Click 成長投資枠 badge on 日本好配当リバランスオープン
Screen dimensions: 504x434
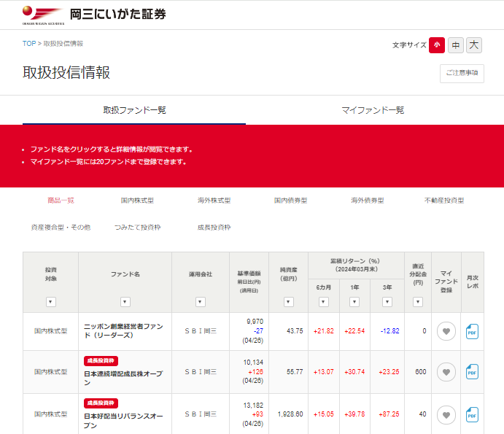(101, 403)
